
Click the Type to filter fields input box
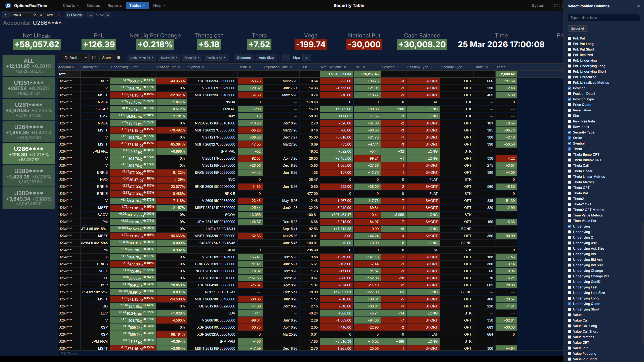604,18
